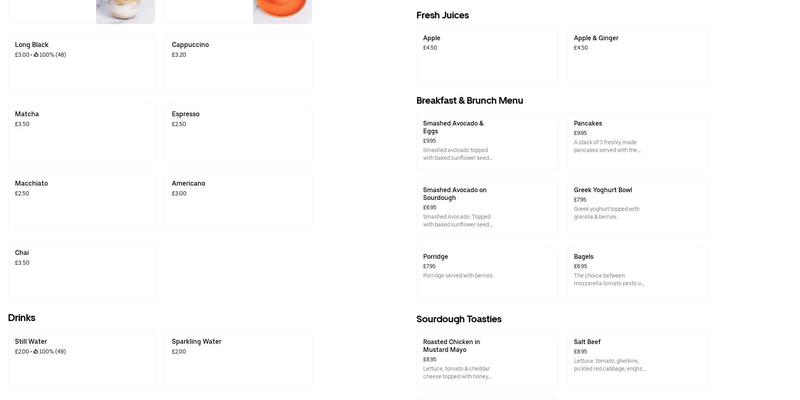
Task: Select the Pancakes brunch item
Action: [x=638, y=141]
